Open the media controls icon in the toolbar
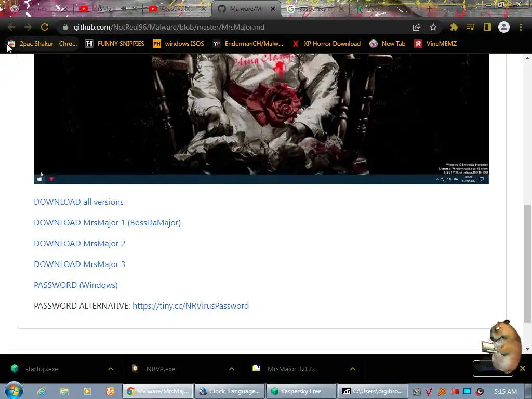Image resolution: width=532 pixels, height=399 pixels. tap(470, 27)
